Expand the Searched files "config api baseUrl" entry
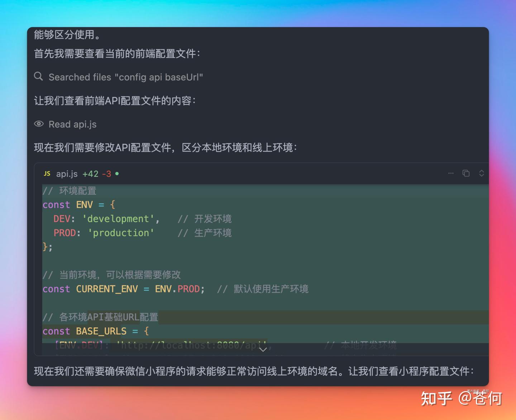Screen dimensions: 516x420 125,77
